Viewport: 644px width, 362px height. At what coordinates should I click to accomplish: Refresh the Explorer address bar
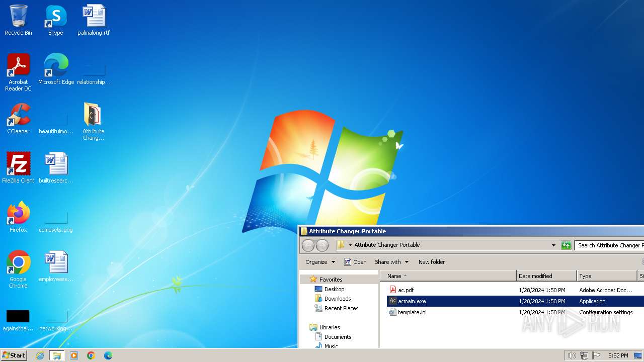[x=566, y=245]
